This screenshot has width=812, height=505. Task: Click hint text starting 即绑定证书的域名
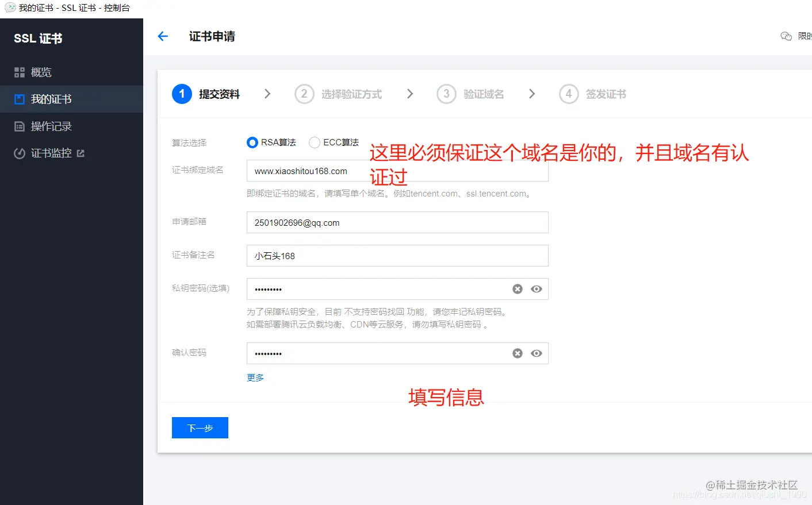click(x=390, y=194)
